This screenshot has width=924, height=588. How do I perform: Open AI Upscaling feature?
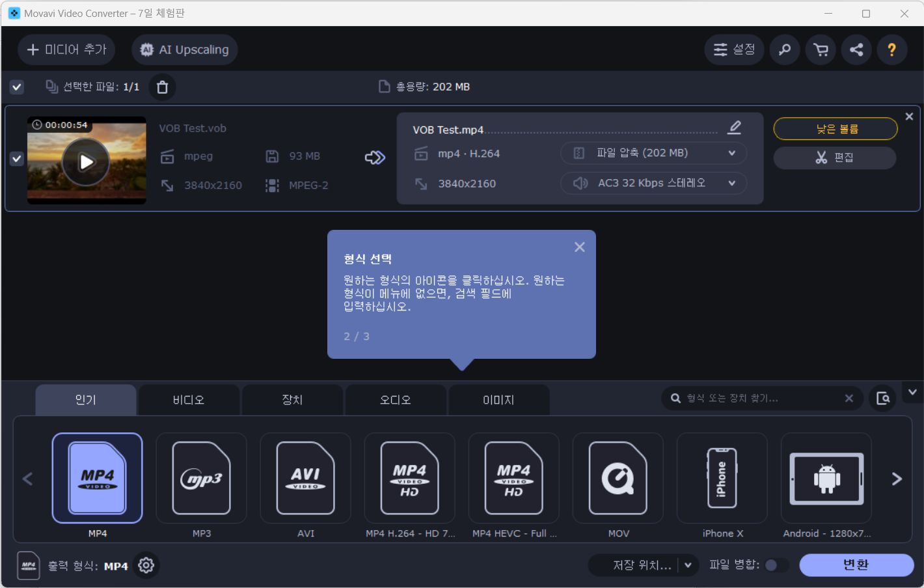[185, 49]
